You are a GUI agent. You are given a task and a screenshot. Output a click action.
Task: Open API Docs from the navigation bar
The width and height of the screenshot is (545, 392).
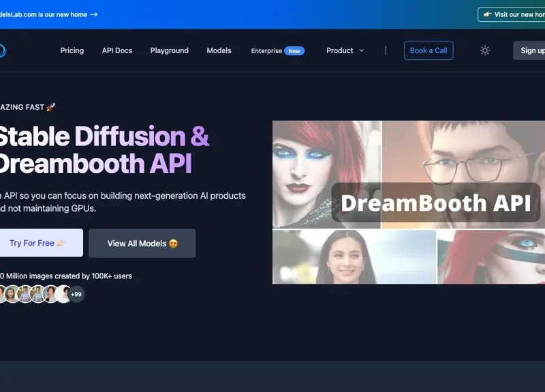click(117, 50)
